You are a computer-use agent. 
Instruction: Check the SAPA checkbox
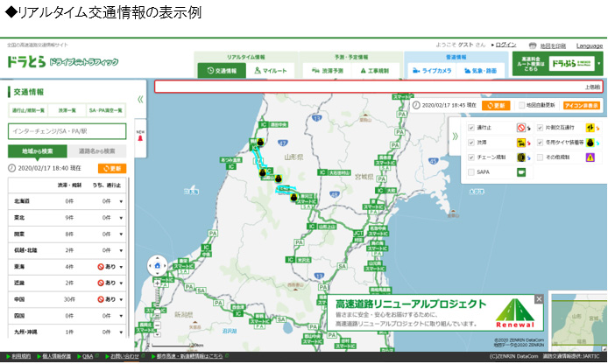point(470,172)
